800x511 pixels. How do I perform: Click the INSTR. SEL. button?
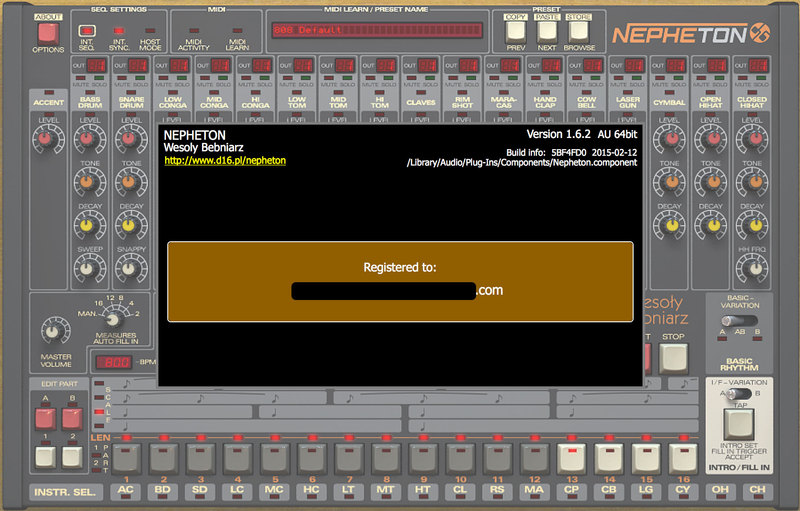65,492
